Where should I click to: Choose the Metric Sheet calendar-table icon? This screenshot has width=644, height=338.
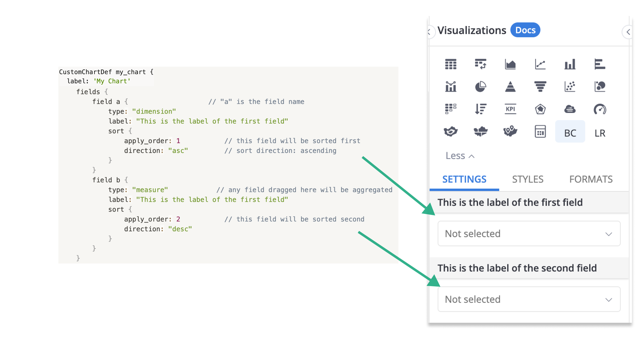point(540,131)
